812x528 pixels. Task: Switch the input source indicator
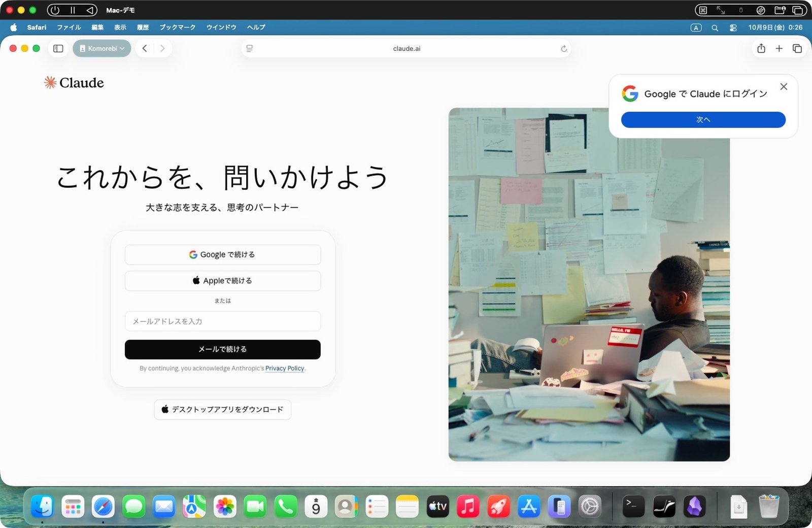coord(696,28)
